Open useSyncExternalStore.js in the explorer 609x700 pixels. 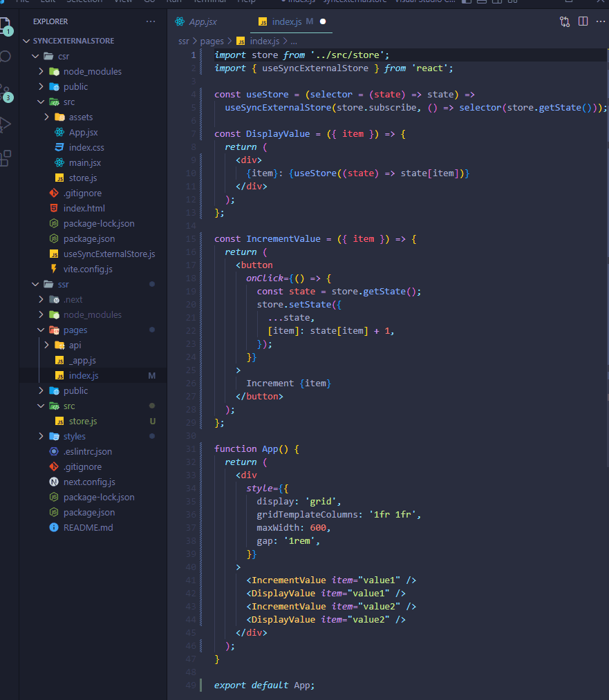(109, 254)
